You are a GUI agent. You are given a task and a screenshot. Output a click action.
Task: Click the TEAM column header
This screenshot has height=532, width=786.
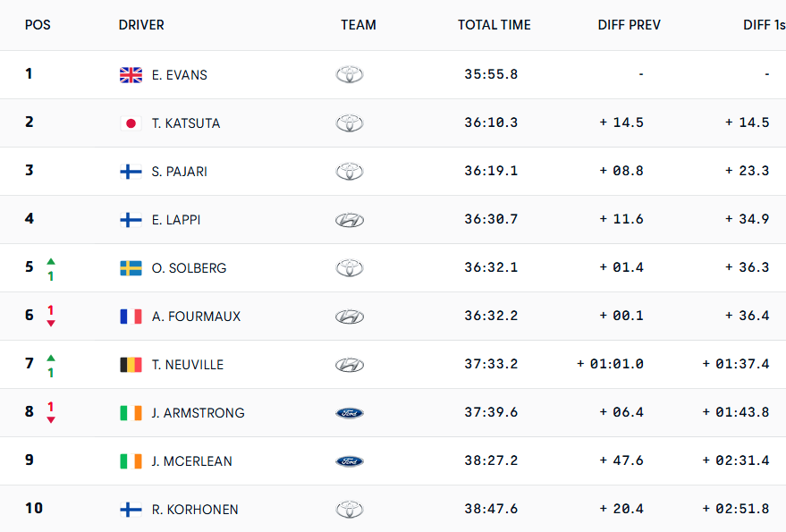(x=358, y=25)
